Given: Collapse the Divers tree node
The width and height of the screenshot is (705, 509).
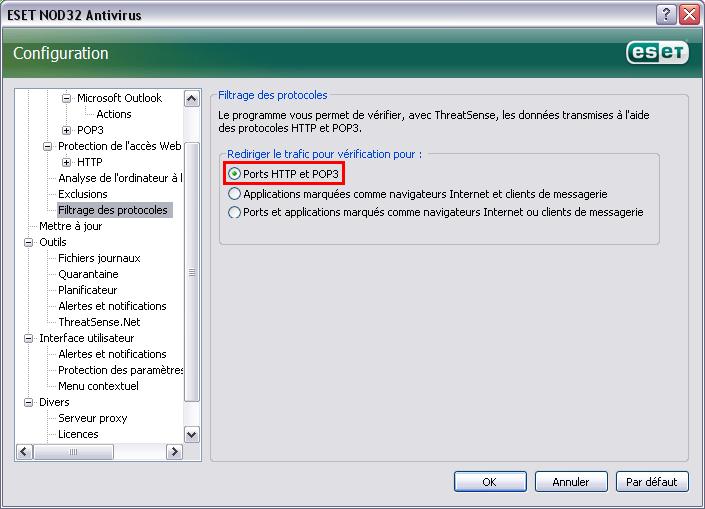Looking at the screenshot, I should (x=29, y=402).
